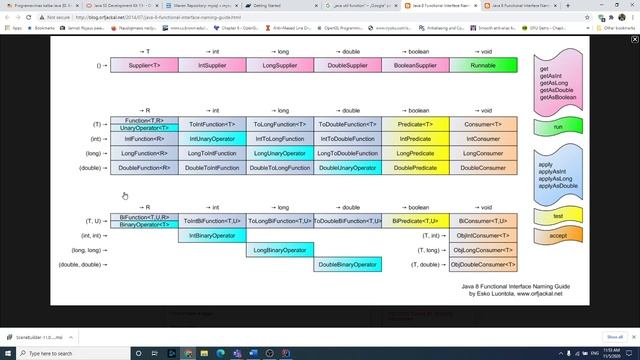640x360 pixels.
Task: Switch to the java util function Google tab
Action: (x=361, y=6)
